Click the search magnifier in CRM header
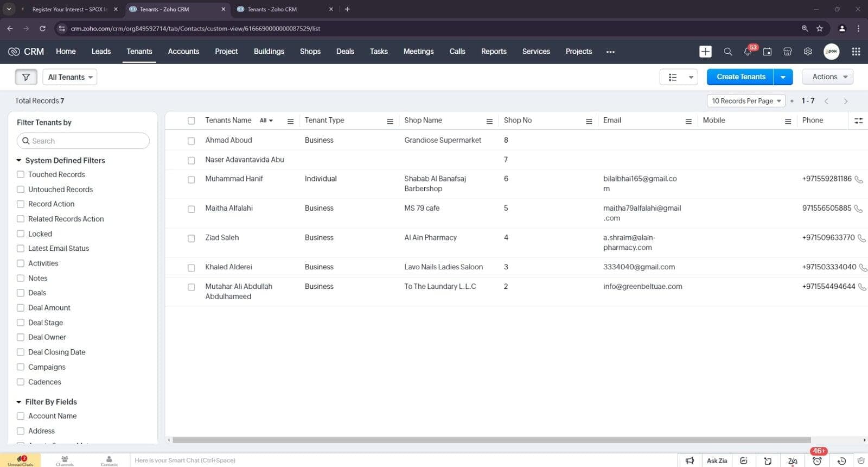This screenshot has height=467, width=868. [727, 52]
